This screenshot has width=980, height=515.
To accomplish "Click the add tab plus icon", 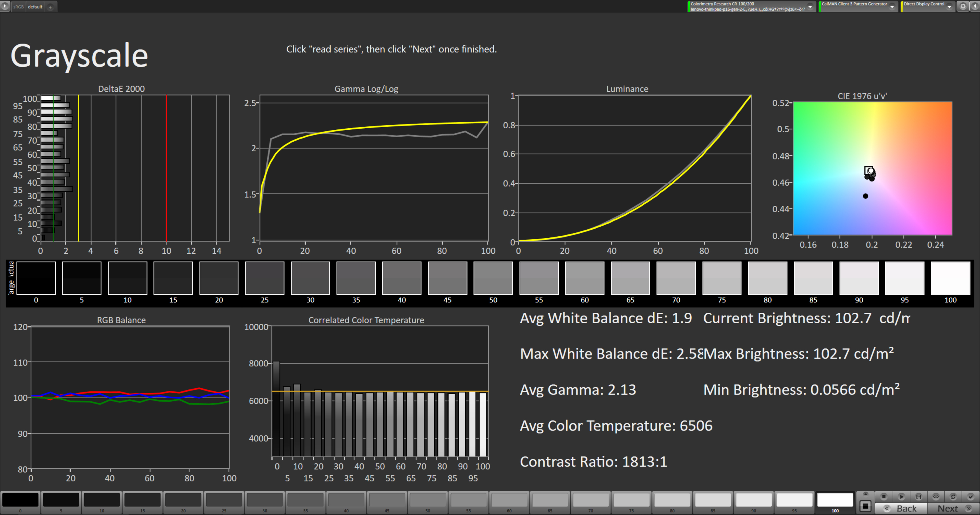I will click(50, 7).
